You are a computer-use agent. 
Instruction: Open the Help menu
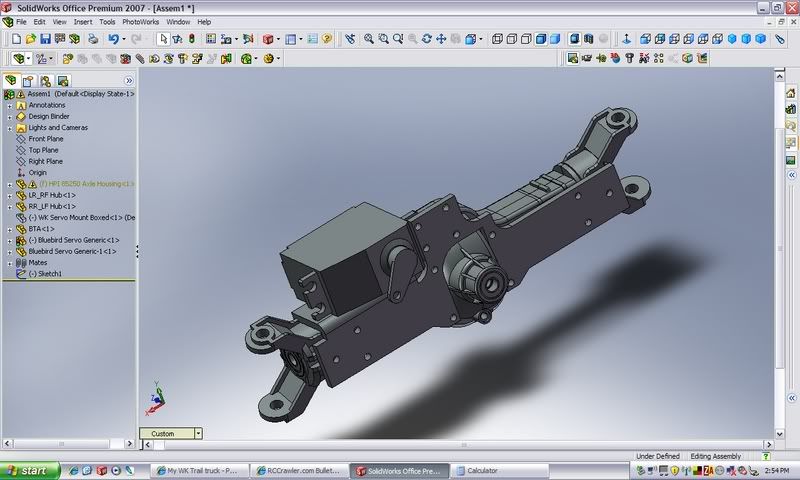coord(204,22)
